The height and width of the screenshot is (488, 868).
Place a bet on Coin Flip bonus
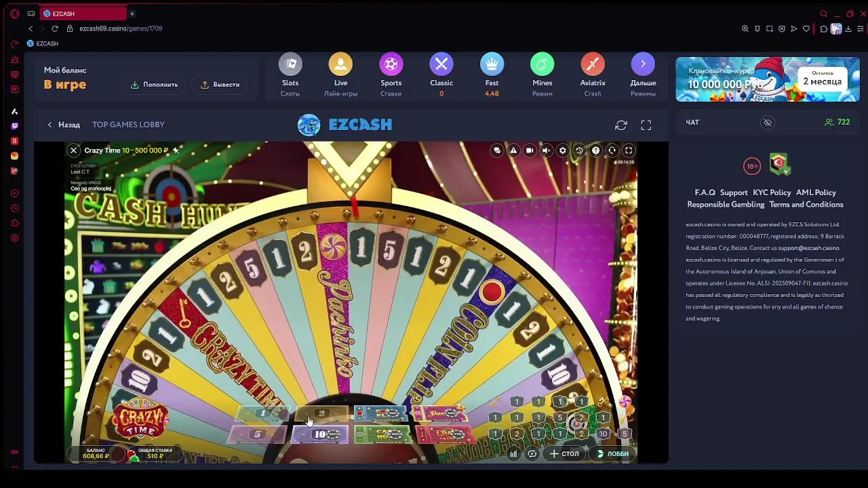[x=380, y=413]
